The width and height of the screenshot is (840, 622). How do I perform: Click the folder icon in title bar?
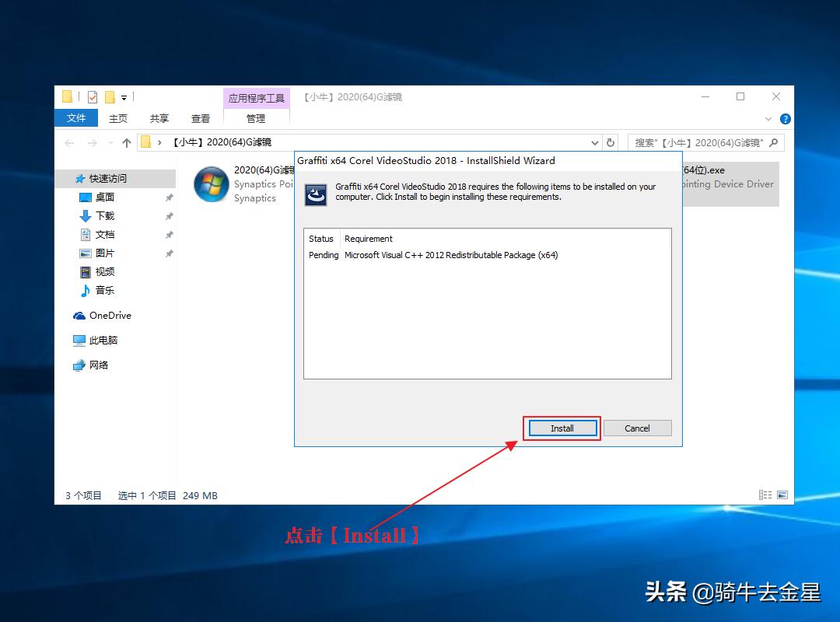[x=67, y=96]
